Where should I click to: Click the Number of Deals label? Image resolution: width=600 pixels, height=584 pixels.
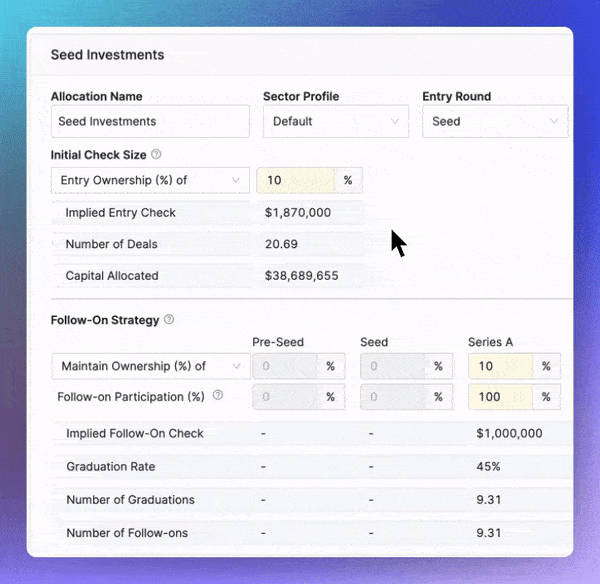(x=112, y=244)
